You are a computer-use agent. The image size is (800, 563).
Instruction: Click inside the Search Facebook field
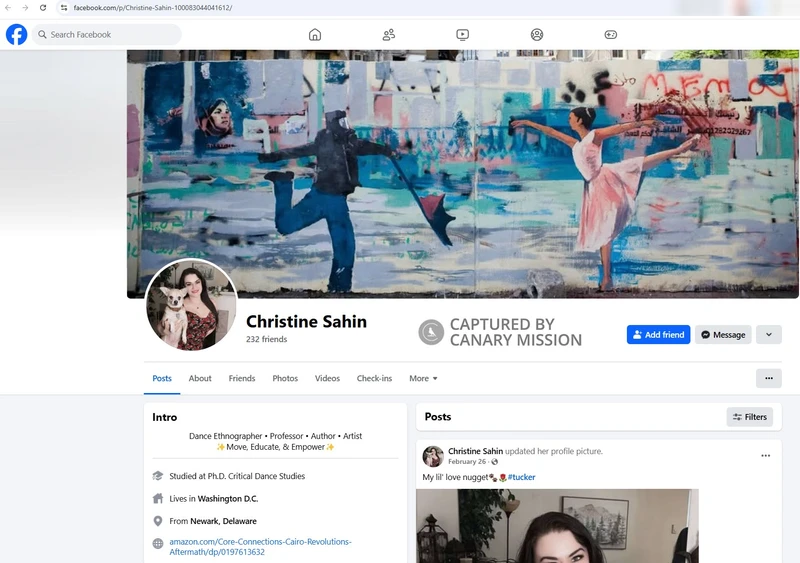[x=107, y=35]
